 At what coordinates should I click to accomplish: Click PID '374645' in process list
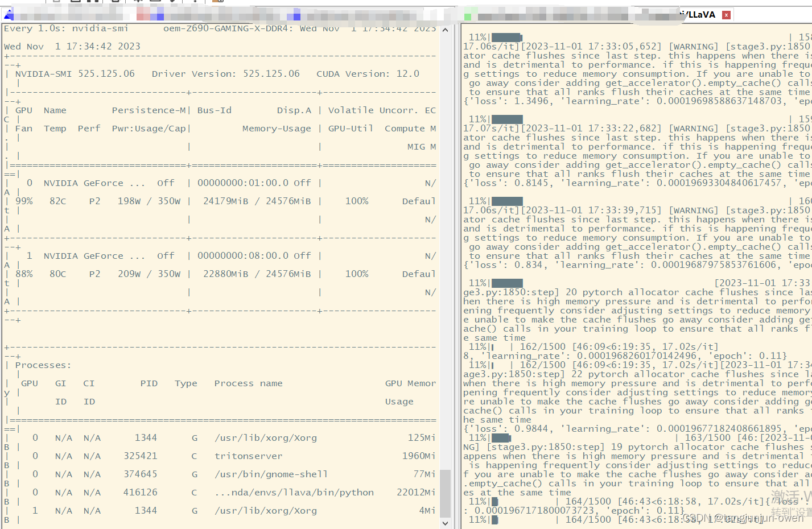(141, 474)
